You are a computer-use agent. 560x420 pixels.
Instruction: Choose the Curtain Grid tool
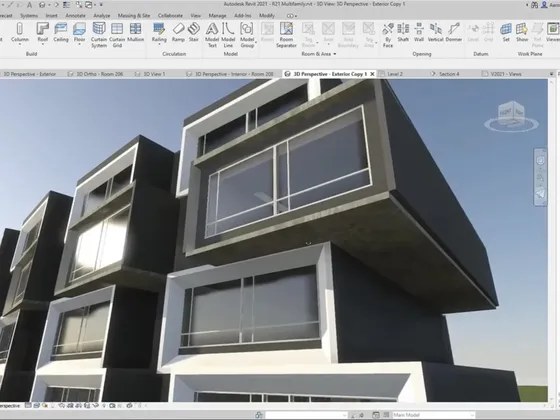(117, 35)
